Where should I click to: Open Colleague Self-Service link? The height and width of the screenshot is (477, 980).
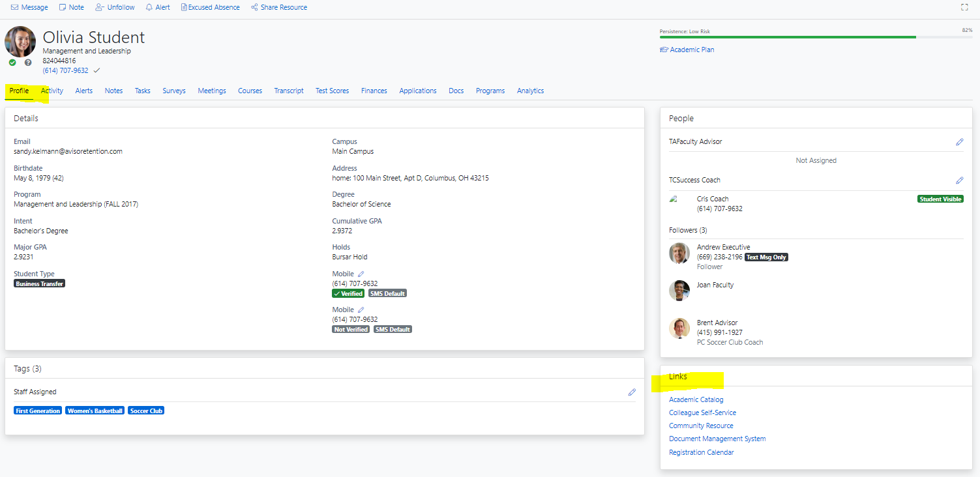pos(702,412)
